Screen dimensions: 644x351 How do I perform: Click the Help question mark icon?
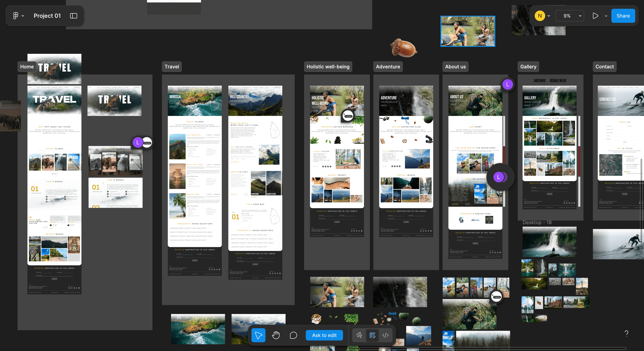[626, 333]
